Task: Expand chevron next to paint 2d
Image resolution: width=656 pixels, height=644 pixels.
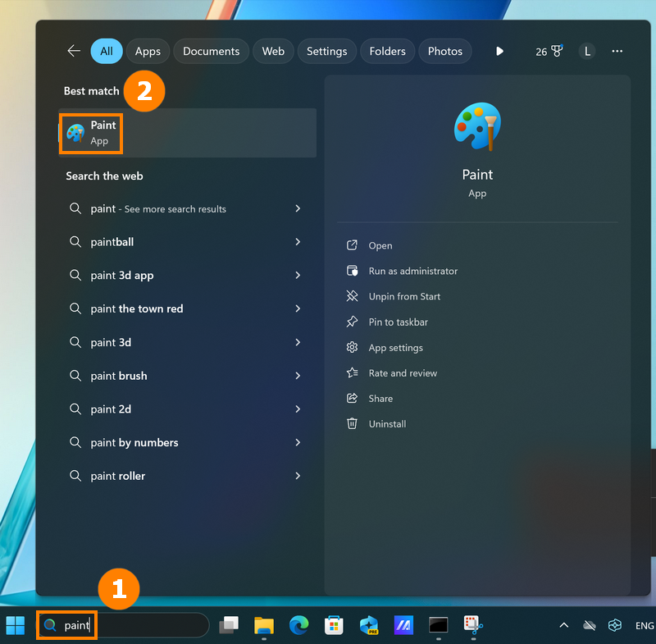Action: coord(298,409)
